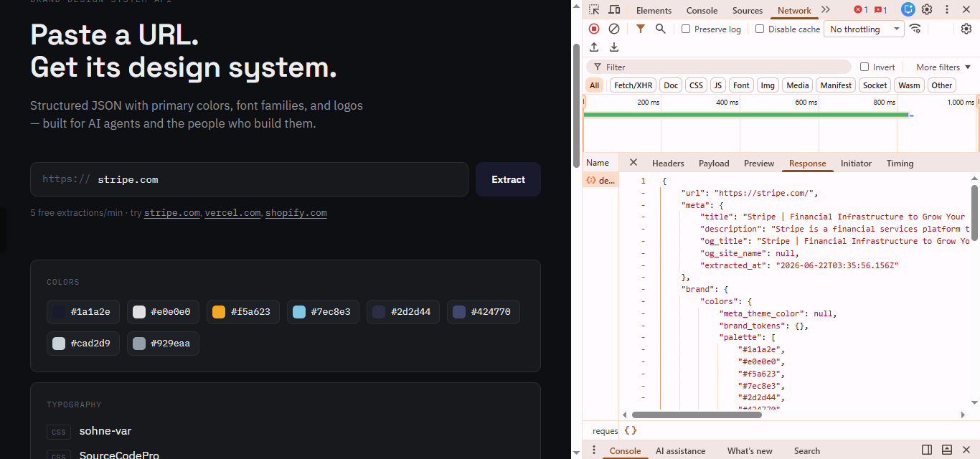Open the Headers tab of the request
The width and height of the screenshot is (980, 459).
[668, 163]
